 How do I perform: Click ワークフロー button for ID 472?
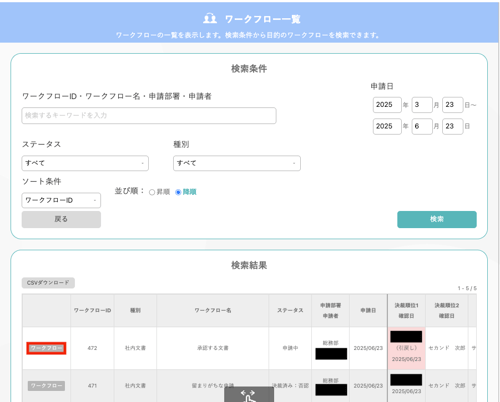(46, 348)
